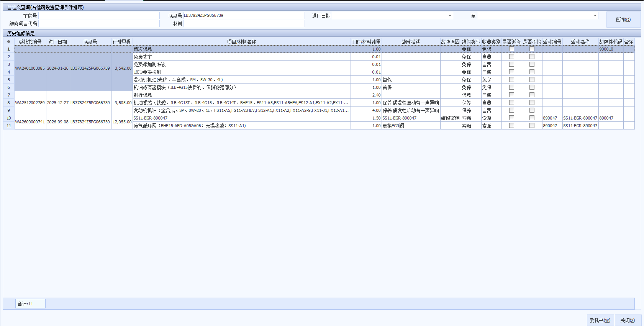Click the 更换EGR阀 fault description cell
The image size is (644, 326).
[411, 126]
